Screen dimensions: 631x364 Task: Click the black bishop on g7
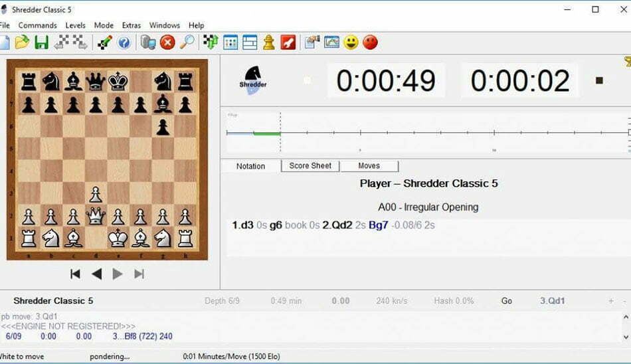pyautogui.click(x=163, y=104)
